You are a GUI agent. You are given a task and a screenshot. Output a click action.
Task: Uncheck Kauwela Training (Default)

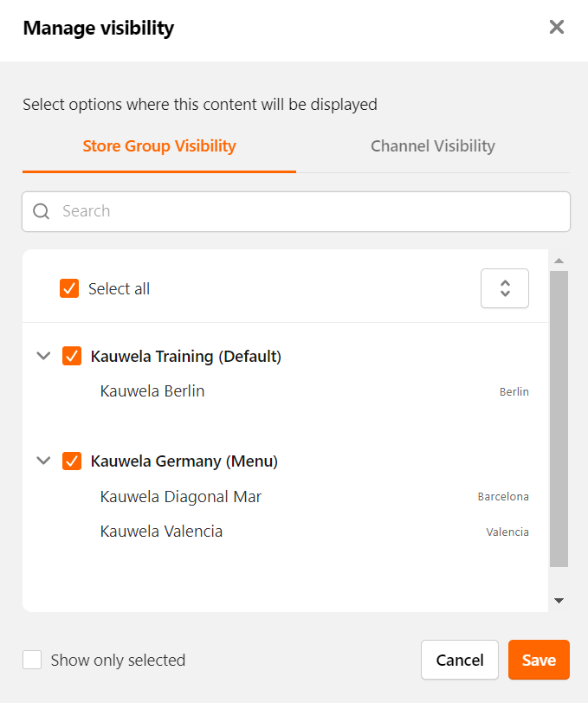pyautogui.click(x=72, y=355)
